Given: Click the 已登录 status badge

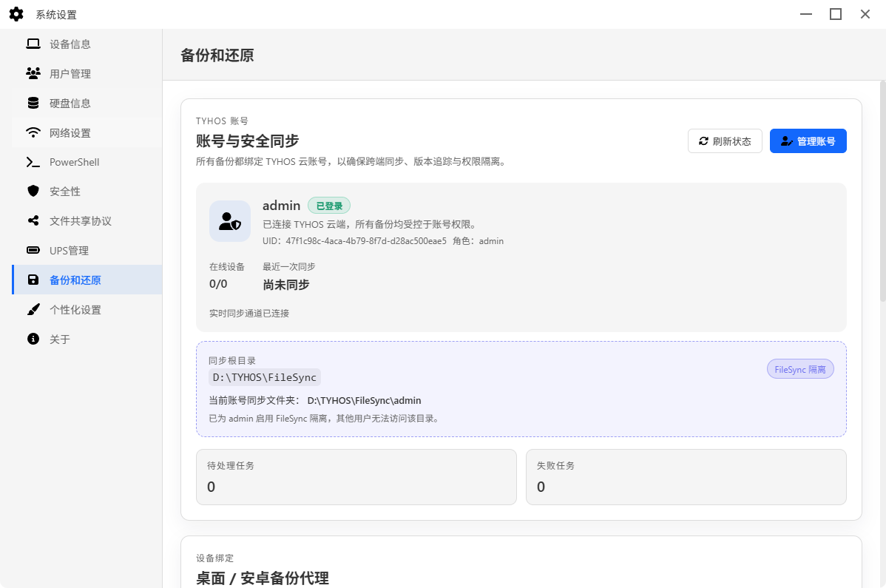Looking at the screenshot, I should coord(329,206).
